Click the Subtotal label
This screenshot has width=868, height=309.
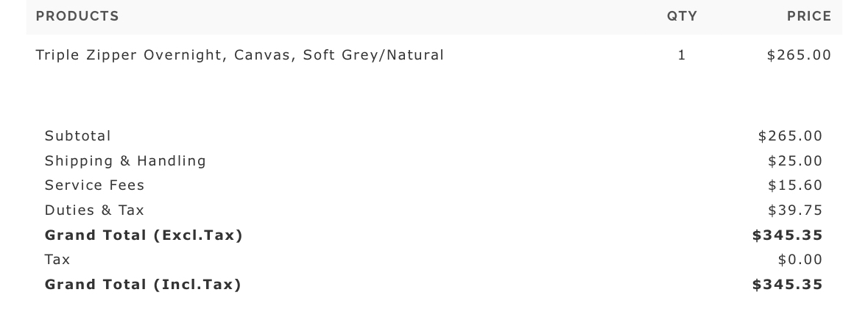78,136
